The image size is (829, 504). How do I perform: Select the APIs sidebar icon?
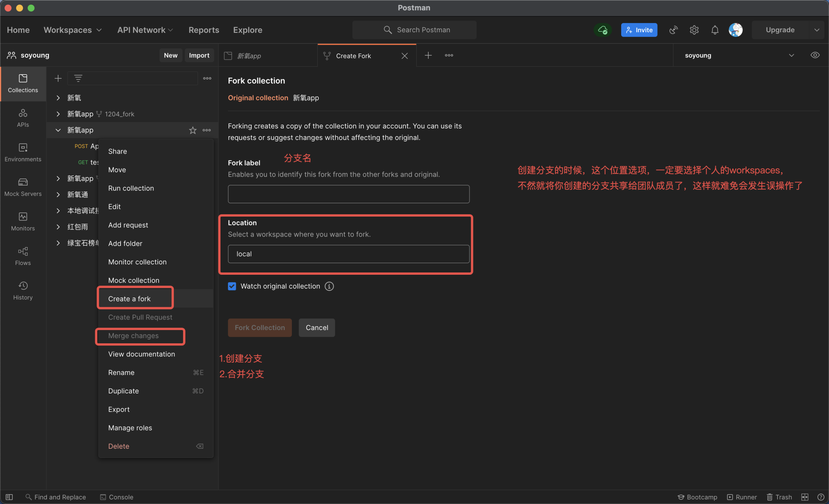23,118
